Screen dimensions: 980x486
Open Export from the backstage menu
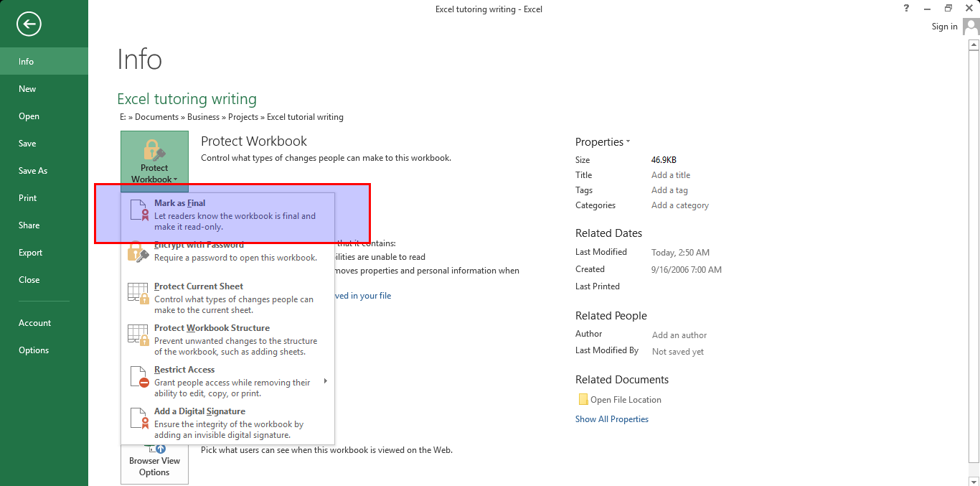(x=30, y=253)
